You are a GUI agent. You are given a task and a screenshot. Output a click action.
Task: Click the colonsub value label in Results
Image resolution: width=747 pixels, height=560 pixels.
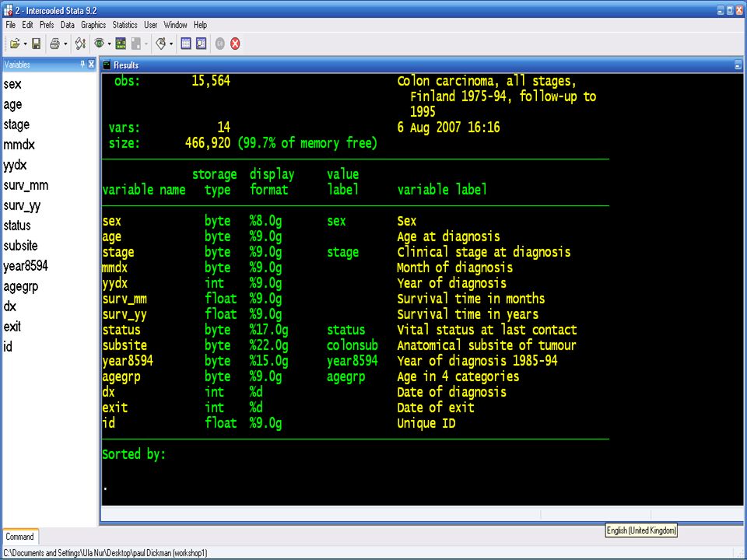pyautogui.click(x=352, y=345)
